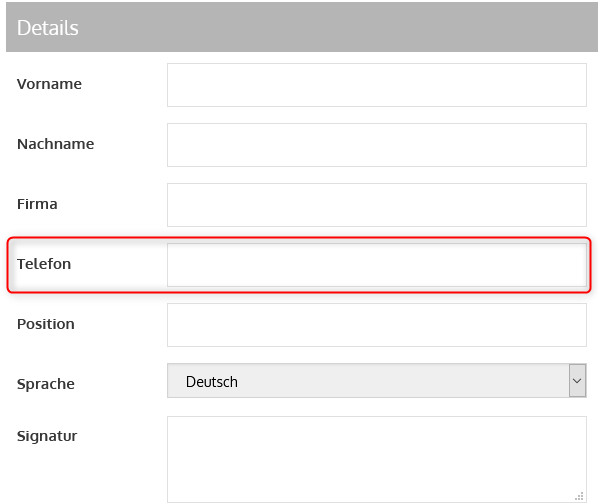Click the Signatur label

click(47, 436)
